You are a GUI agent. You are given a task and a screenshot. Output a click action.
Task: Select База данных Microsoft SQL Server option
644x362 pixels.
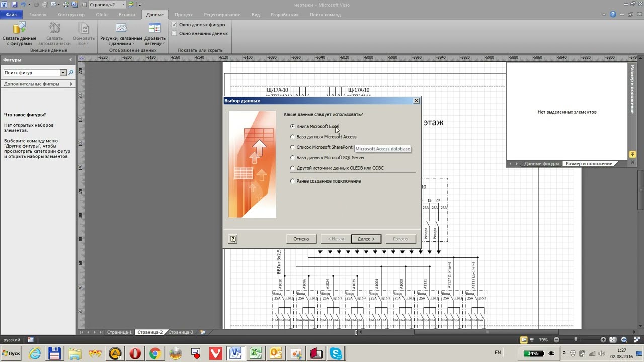(293, 158)
